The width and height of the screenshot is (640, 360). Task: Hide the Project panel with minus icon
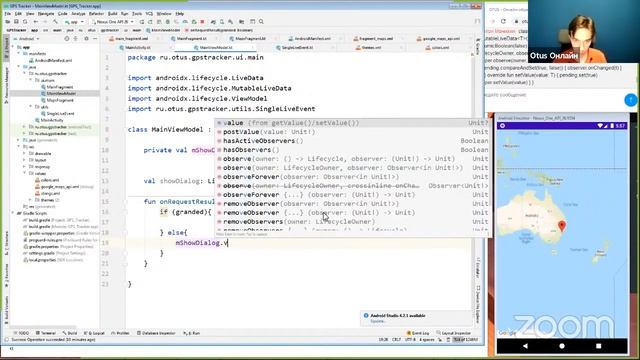tap(95, 39)
